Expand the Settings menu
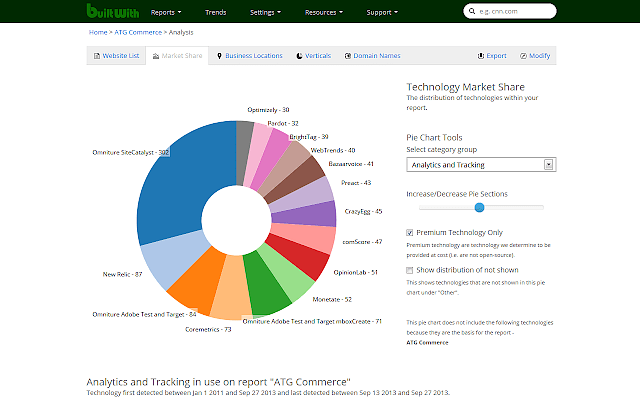The width and height of the screenshot is (640, 400). coord(265,13)
